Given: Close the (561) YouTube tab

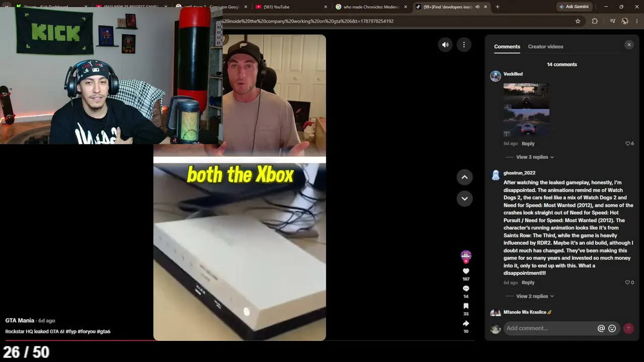Looking at the screenshot, I should [x=326, y=7].
